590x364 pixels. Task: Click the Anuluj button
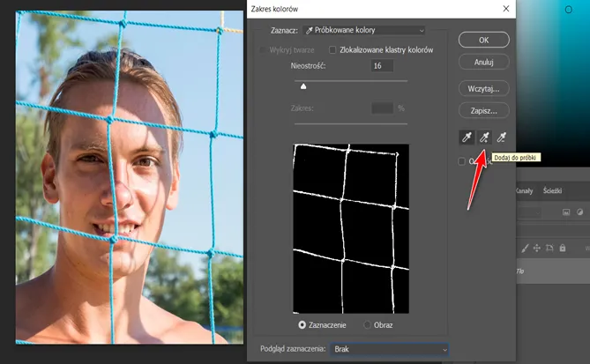[483, 63]
